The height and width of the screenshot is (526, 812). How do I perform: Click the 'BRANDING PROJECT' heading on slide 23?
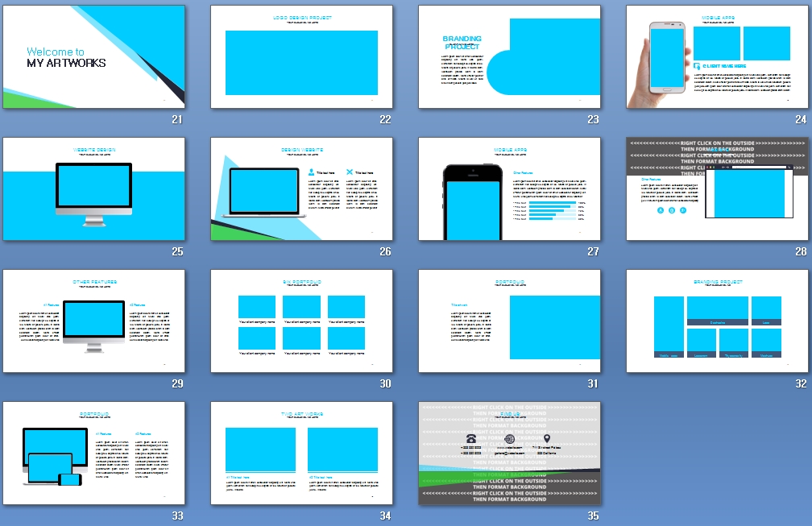pyautogui.click(x=462, y=43)
